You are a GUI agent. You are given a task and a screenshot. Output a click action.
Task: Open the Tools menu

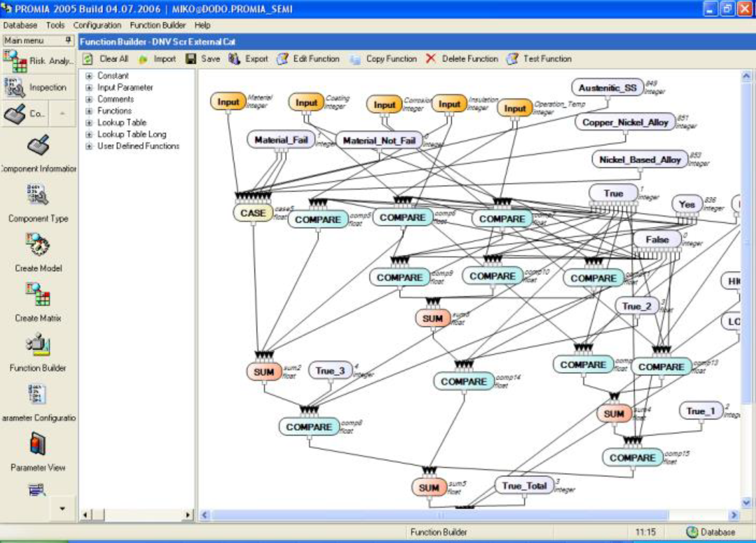click(55, 25)
